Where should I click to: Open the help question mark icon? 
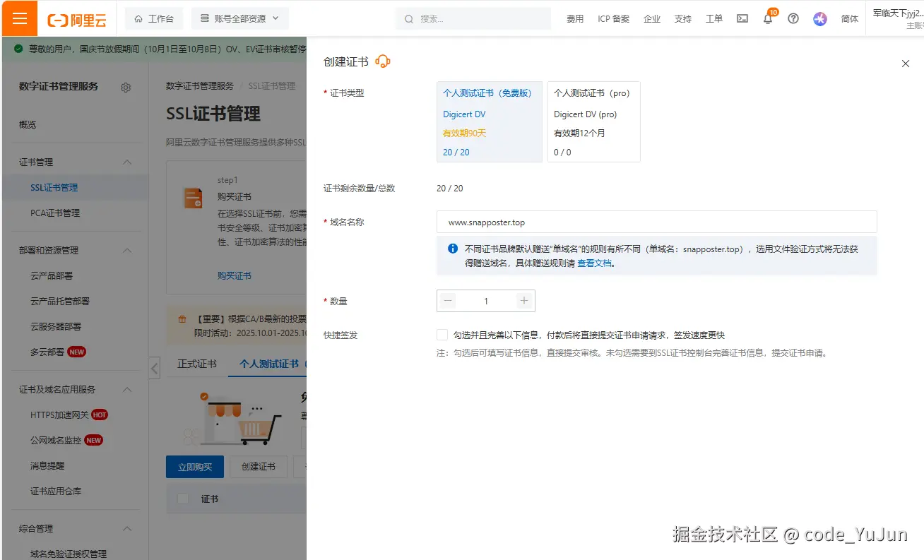(x=793, y=19)
